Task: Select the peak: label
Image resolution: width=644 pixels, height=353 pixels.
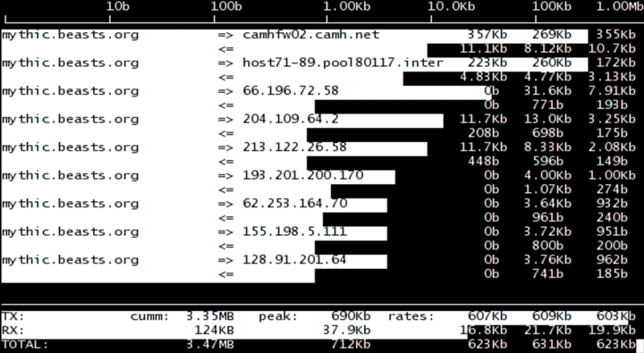Action: tap(278, 316)
